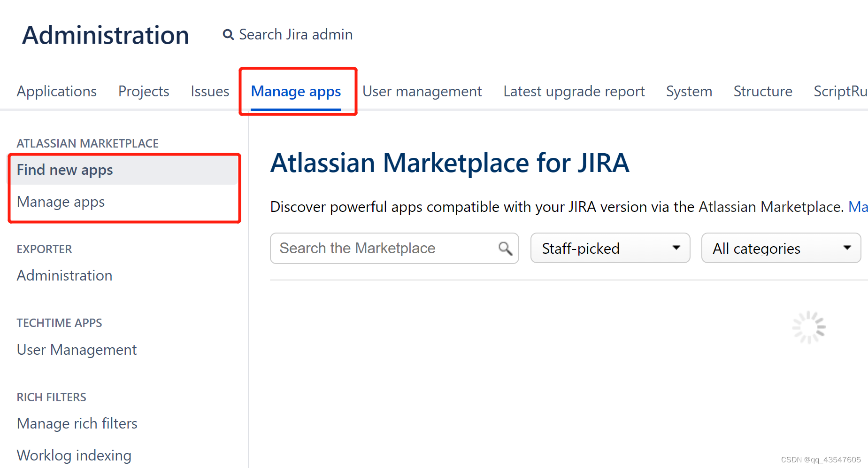Expand the Staff-picked dropdown
Screen dimensions: 868x468
(x=610, y=248)
